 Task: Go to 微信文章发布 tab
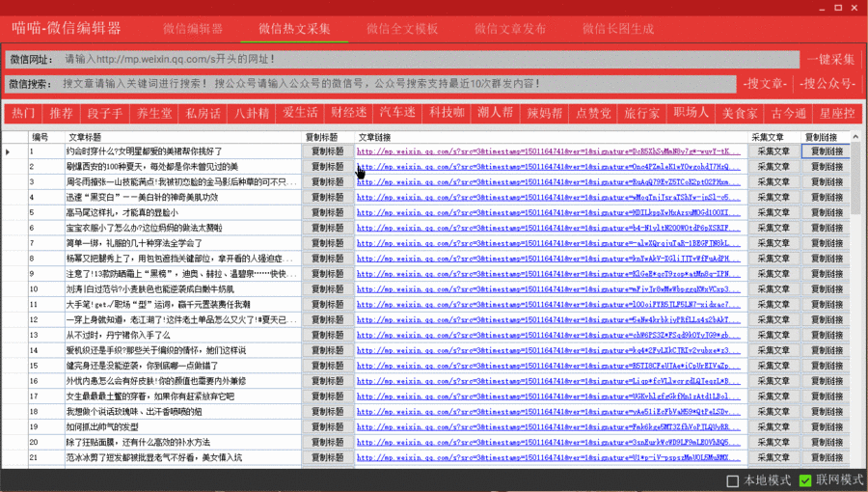coord(510,29)
